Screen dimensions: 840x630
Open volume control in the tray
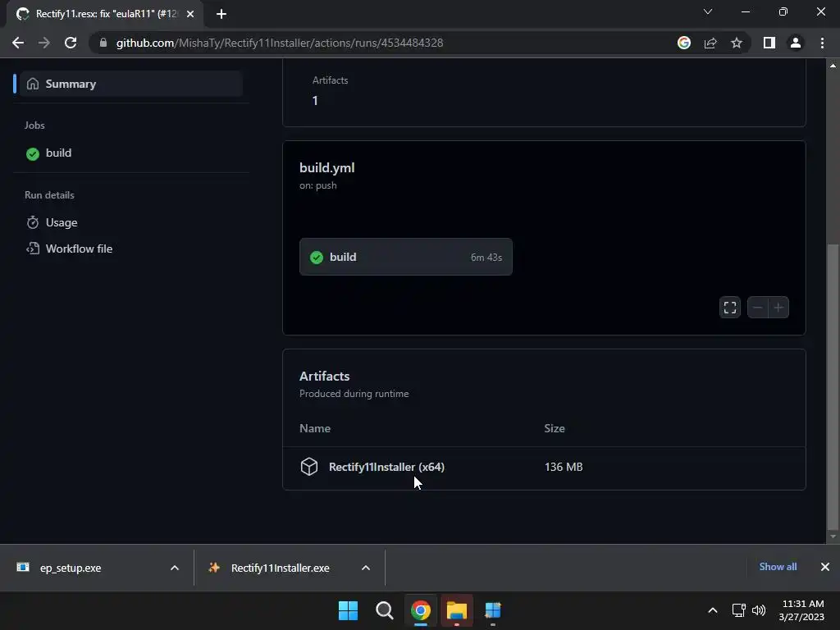click(x=759, y=610)
